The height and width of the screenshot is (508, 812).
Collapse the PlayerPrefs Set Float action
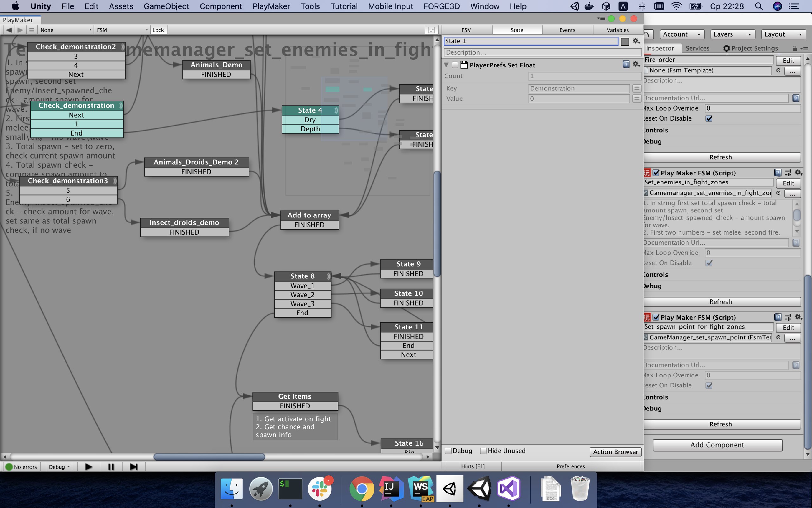[446, 64]
